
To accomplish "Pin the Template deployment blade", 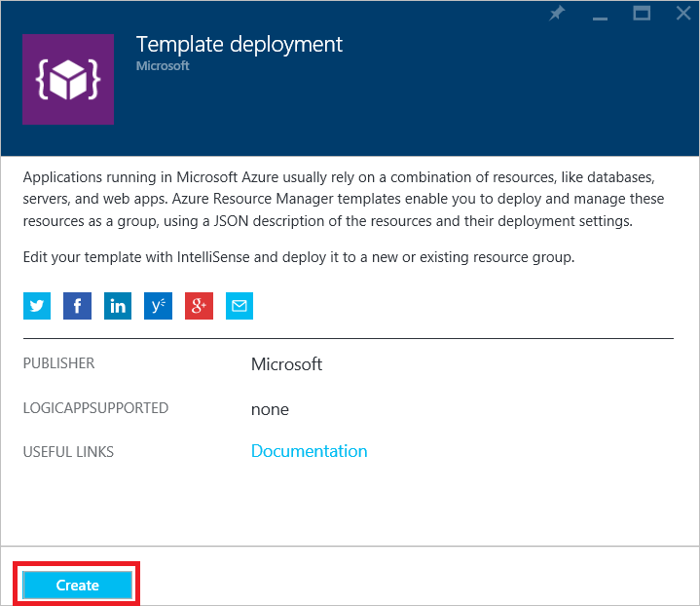I will pos(557,13).
